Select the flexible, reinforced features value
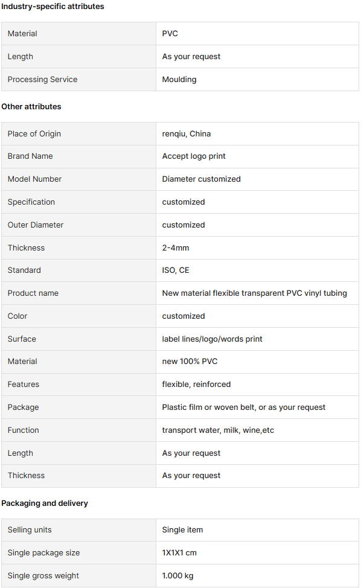The image size is (364, 588). (196, 385)
